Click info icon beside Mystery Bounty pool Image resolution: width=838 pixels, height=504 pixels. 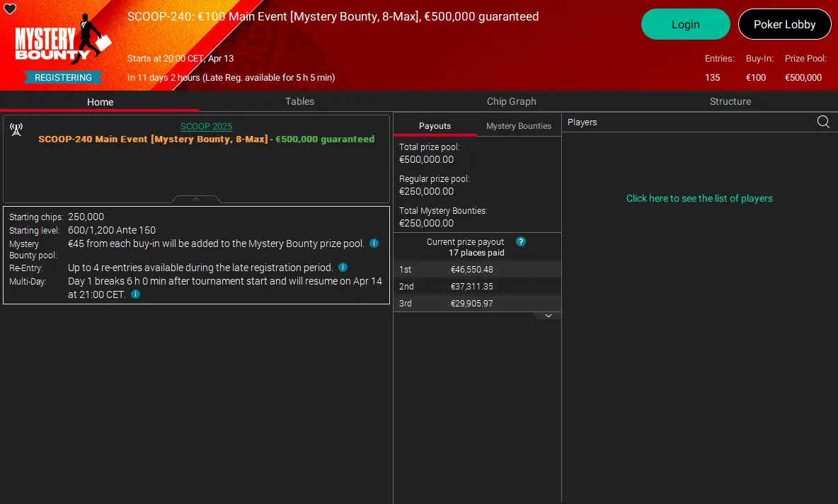click(374, 244)
